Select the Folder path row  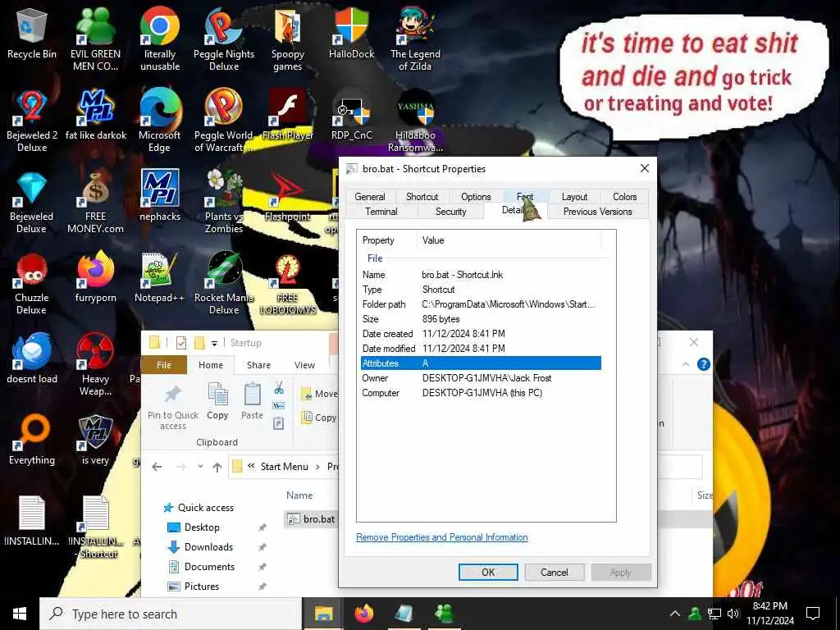tap(481, 304)
